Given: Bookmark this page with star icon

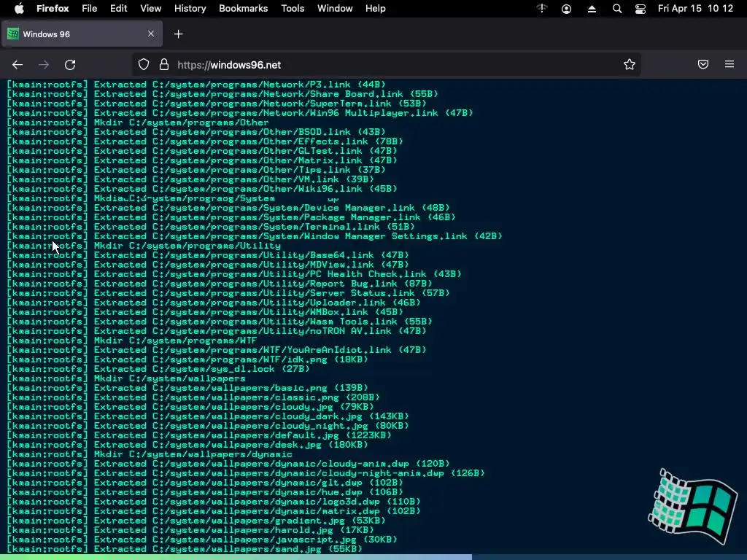Looking at the screenshot, I should click(x=630, y=65).
